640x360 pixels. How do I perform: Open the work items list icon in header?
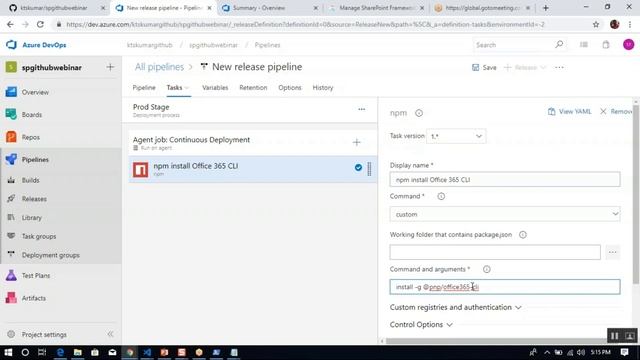coord(584,45)
